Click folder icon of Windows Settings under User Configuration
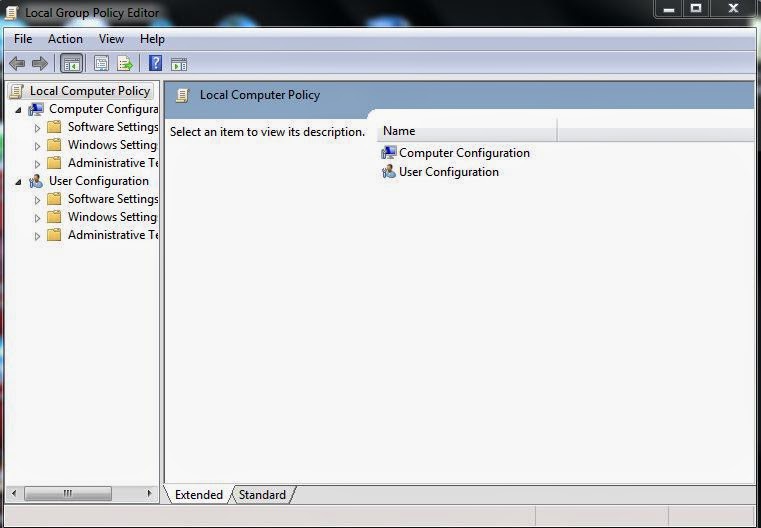The height and width of the screenshot is (528, 761). pos(54,217)
